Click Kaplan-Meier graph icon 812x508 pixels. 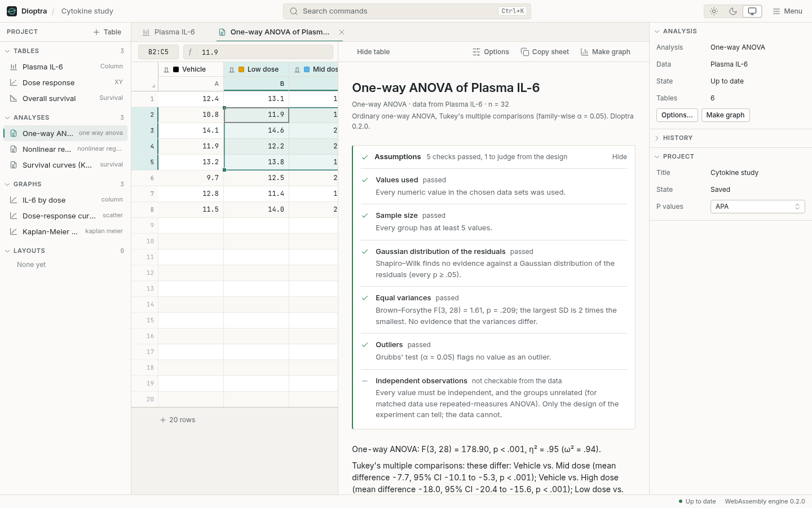pyautogui.click(x=14, y=231)
